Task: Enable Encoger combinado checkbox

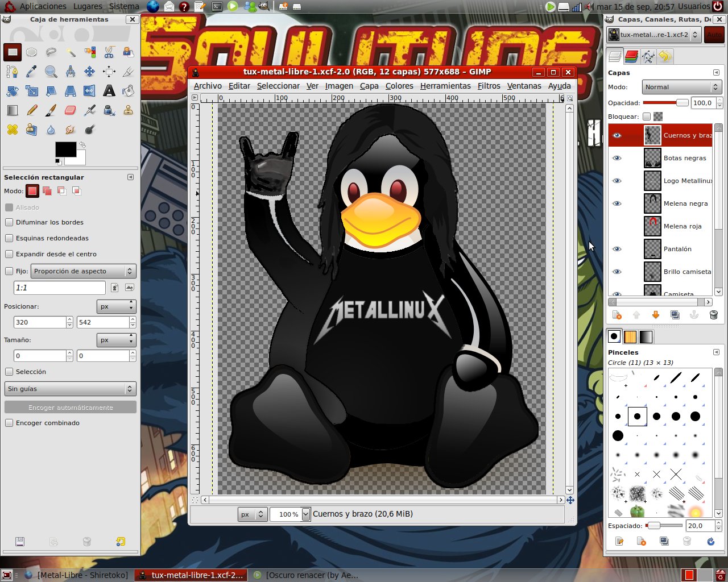Action: [9, 423]
